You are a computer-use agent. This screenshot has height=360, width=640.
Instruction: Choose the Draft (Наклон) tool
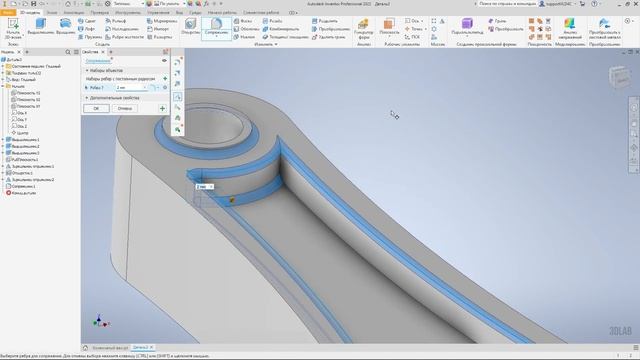(244, 37)
